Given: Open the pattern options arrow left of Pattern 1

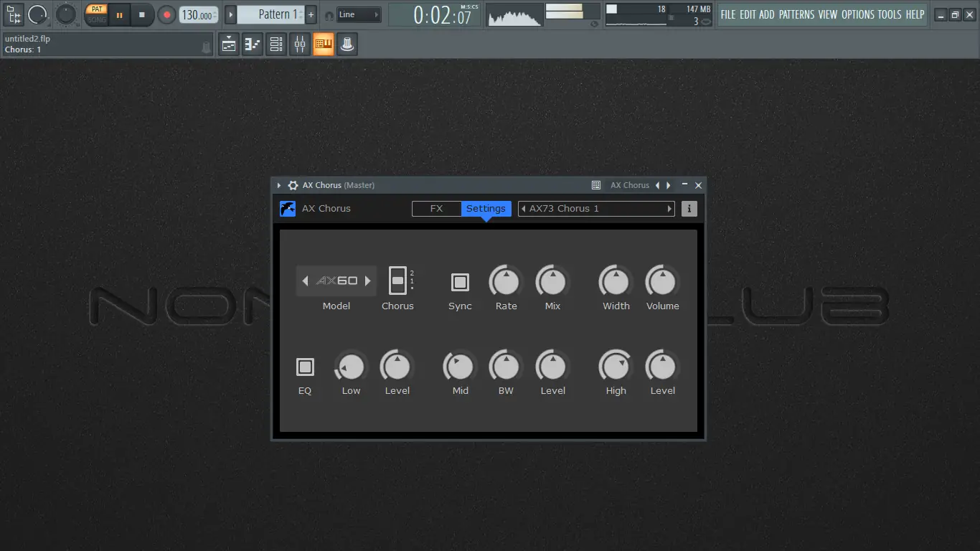Looking at the screenshot, I should click(230, 14).
